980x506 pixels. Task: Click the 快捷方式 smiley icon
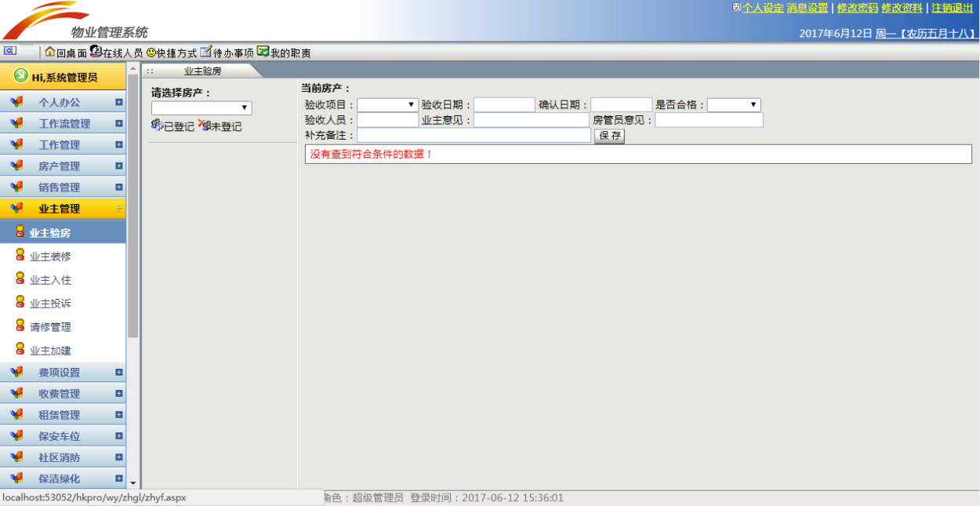click(151, 53)
